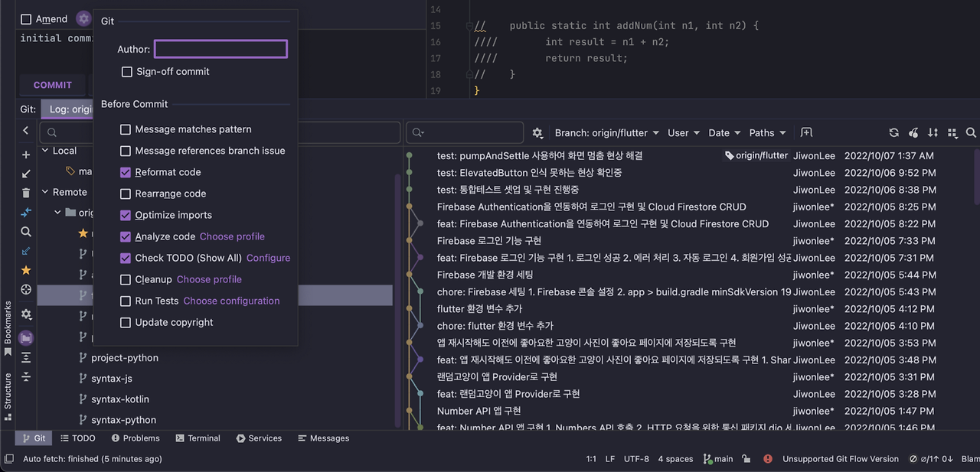Image resolution: width=980 pixels, height=472 pixels.
Task: Click main branch widget in status bar
Action: point(717,459)
